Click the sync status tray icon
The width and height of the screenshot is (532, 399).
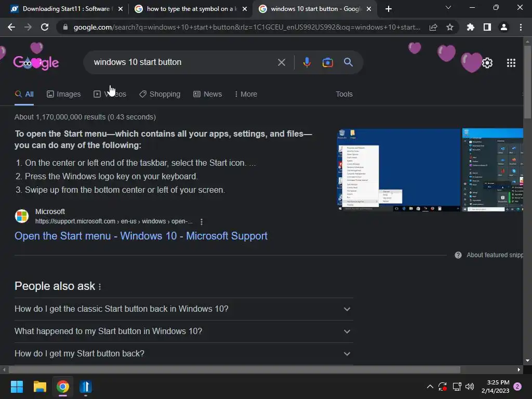click(443, 387)
